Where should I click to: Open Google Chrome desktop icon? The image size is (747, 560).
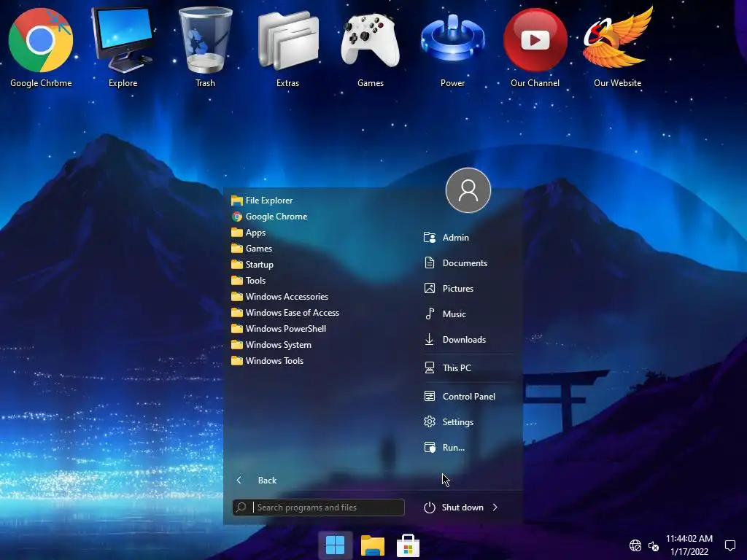point(41,47)
